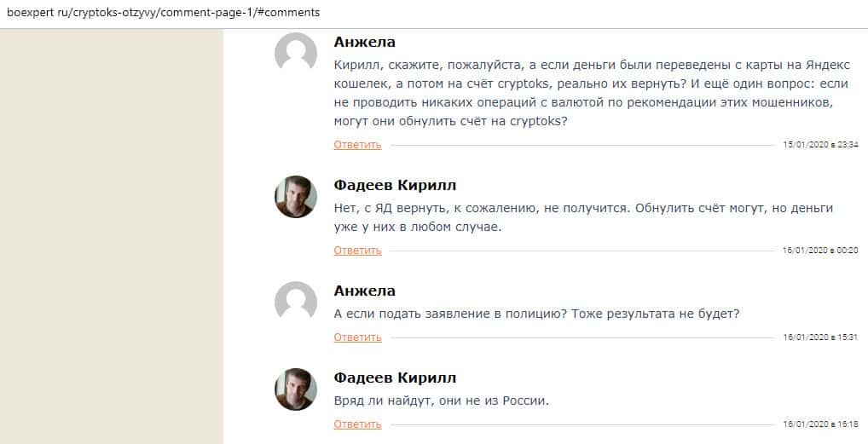
Task: Reply to the 'Вряд ли найдут' comment
Action: tap(357, 424)
